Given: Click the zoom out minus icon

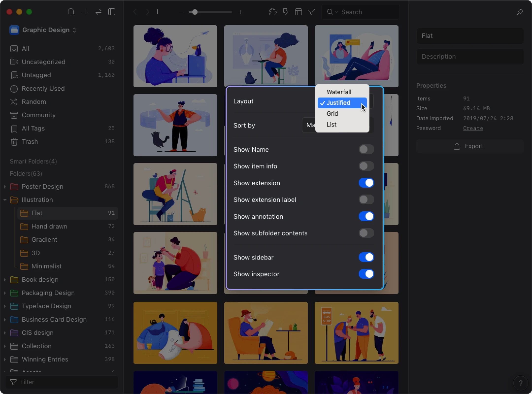Looking at the screenshot, I should point(182,12).
